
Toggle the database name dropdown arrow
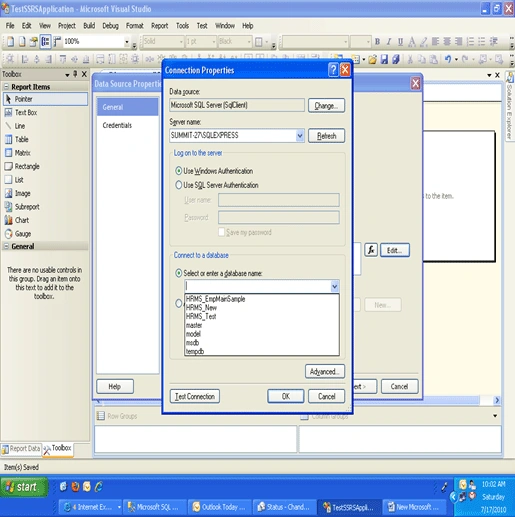(335, 286)
